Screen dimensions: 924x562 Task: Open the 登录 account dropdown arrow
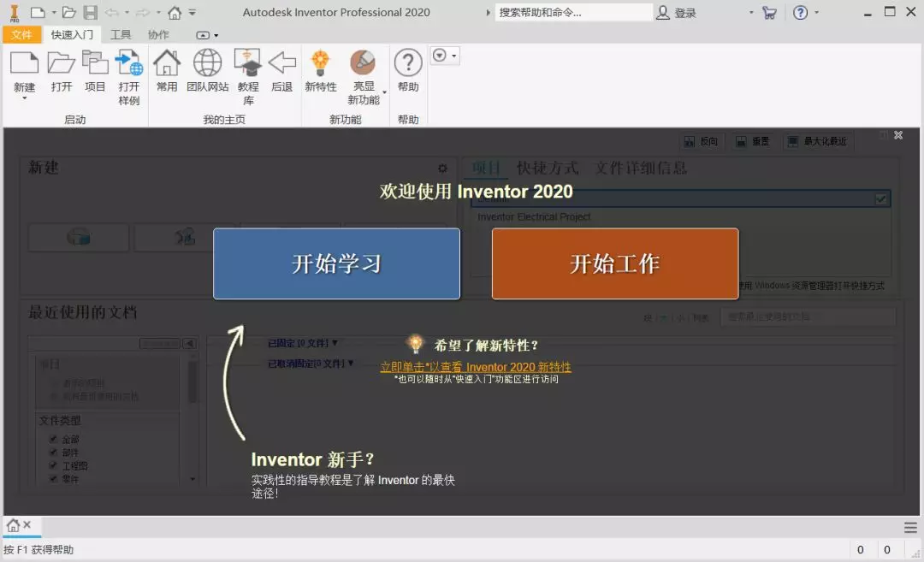click(x=751, y=12)
